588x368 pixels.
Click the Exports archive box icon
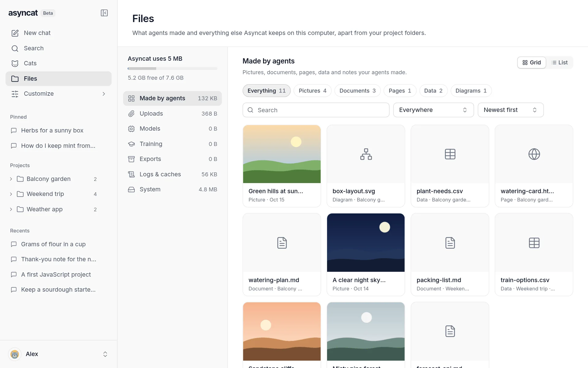tap(131, 159)
